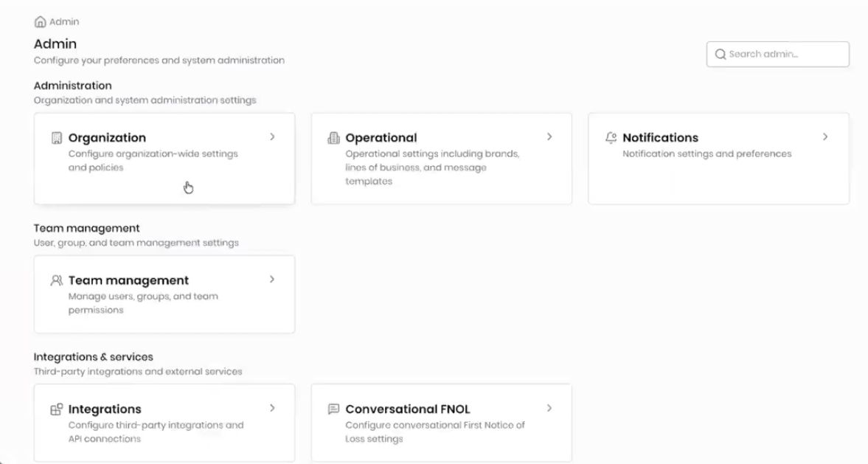The width and height of the screenshot is (868, 464).
Task: Expand the Integrations card chevron
Action: pyautogui.click(x=272, y=408)
